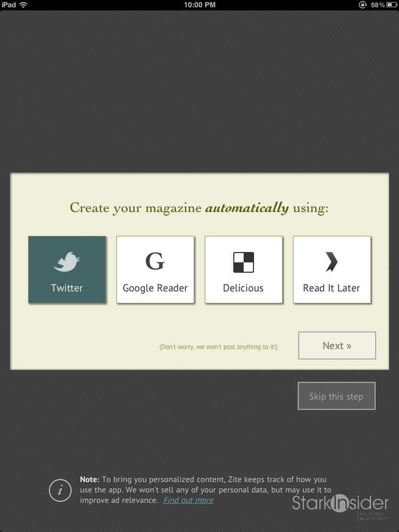399x532 pixels.
Task: Select the Twitter label text on its tile
Action: click(66, 288)
